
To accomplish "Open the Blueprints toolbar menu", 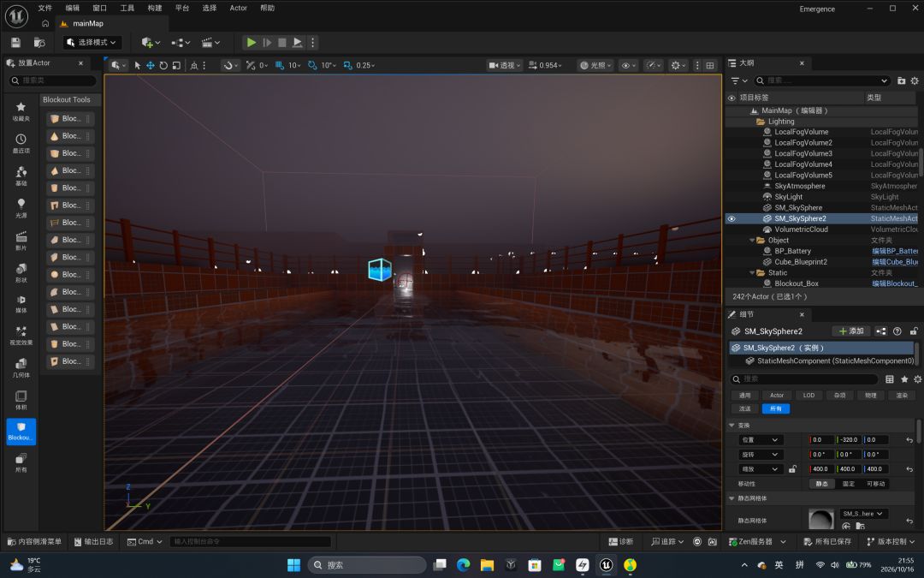I will coord(181,43).
